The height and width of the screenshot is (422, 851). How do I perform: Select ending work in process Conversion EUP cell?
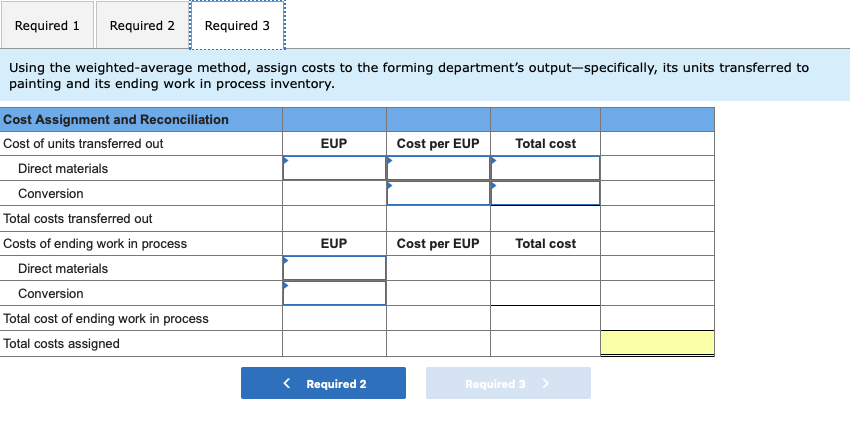(x=334, y=294)
